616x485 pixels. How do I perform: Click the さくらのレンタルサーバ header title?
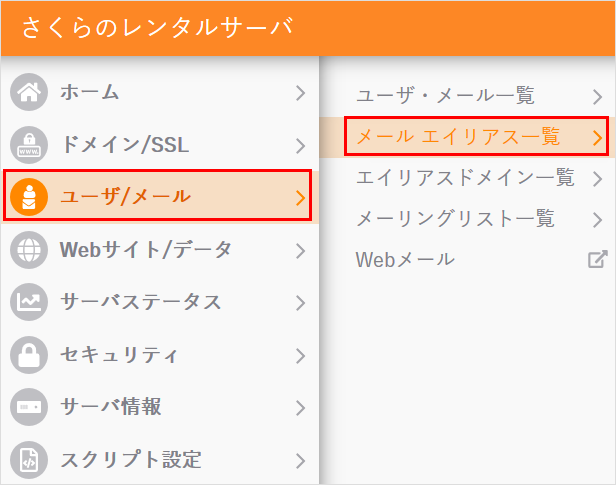pyautogui.click(x=158, y=27)
